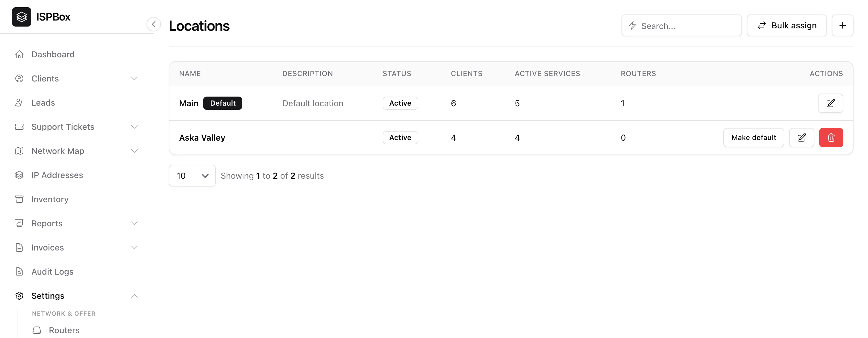
Task: Click the IP Addresses layers icon
Action: click(x=19, y=175)
